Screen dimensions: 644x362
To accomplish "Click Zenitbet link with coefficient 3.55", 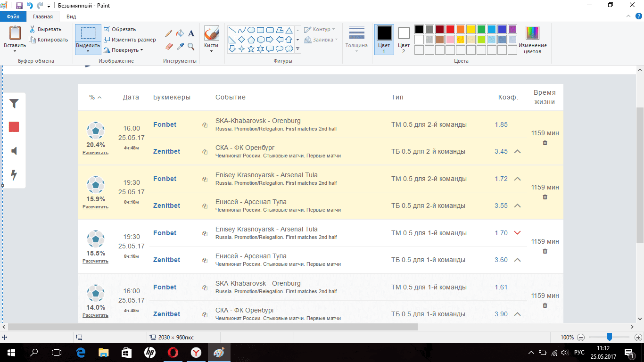I will 166,206.
